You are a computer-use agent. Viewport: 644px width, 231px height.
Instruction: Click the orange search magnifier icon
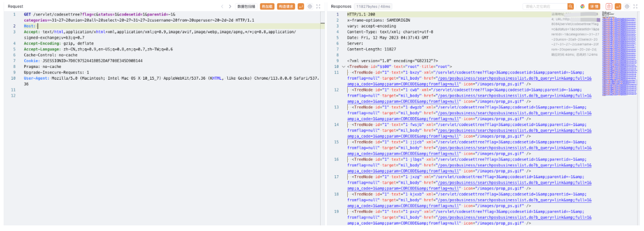571,7
